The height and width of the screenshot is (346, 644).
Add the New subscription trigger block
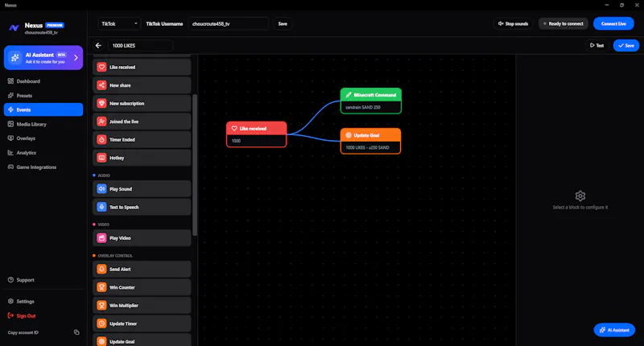pyautogui.click(x=142, y=104)
